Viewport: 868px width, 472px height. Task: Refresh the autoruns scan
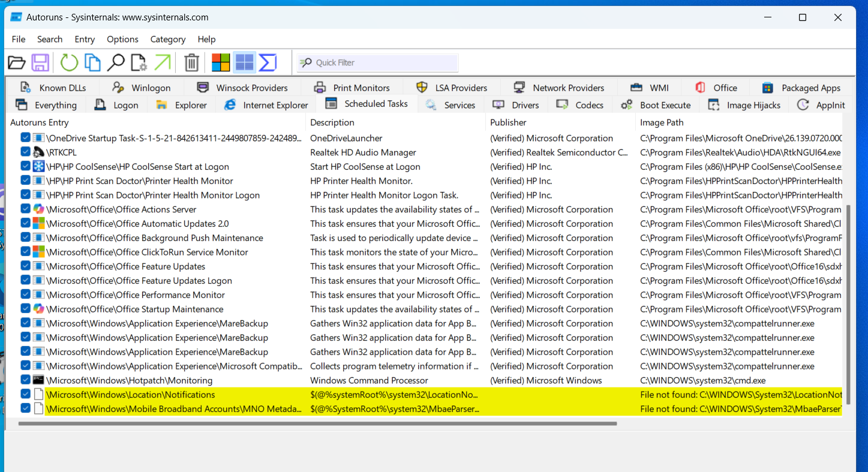coord(69,62)
